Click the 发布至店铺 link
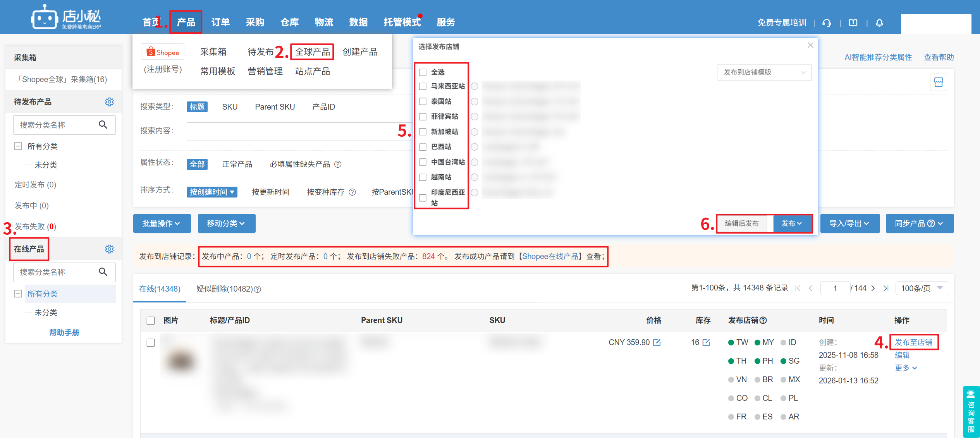Viewport: 980px width, 438px height. (913, 342)
